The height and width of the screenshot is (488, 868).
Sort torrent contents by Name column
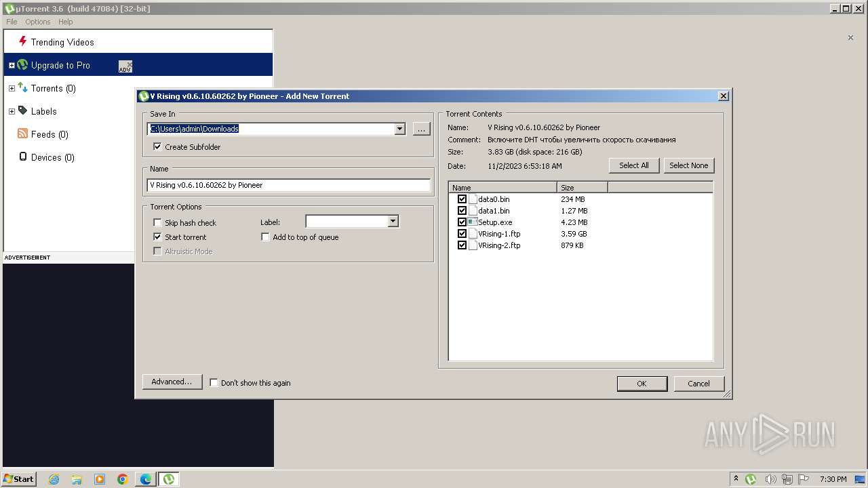(502, 188)
